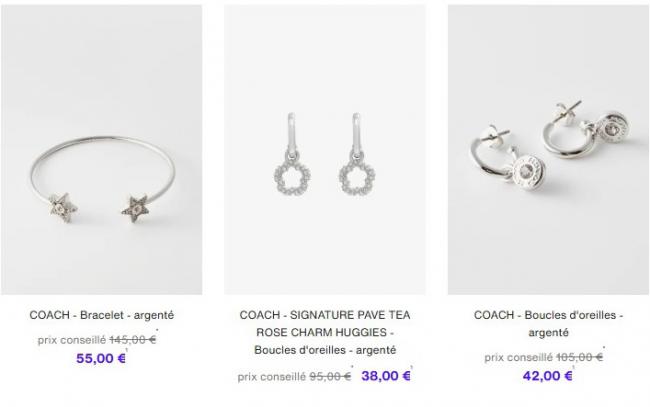Click the left hoop earring with round charm
Viewport: 650px width, 407px height.
coord(507,155)
